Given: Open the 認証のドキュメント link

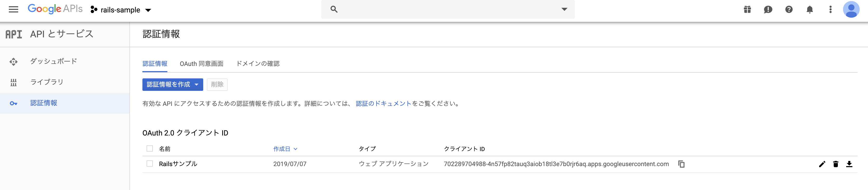Looking at the screenshot, I should click(x=384, y=104).
